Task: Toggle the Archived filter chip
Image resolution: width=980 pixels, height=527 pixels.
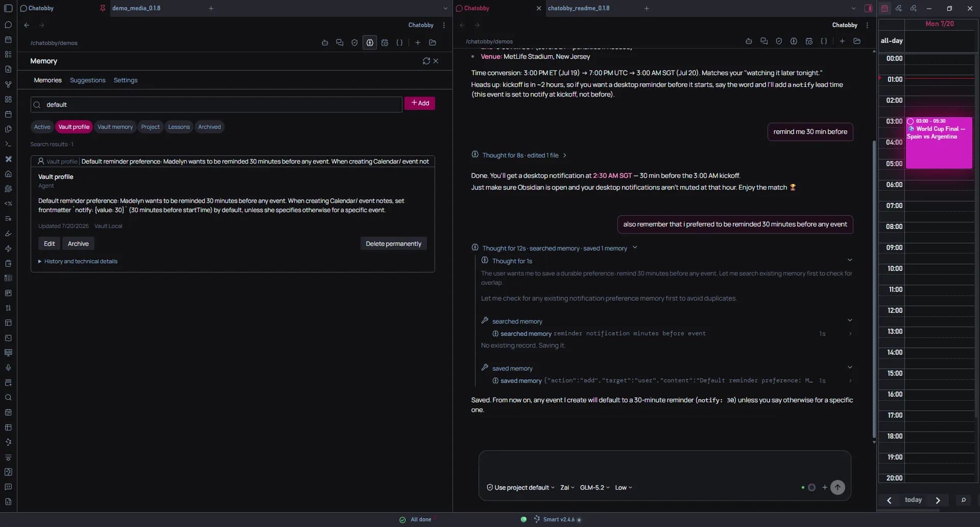Action: tap(209, 127)
